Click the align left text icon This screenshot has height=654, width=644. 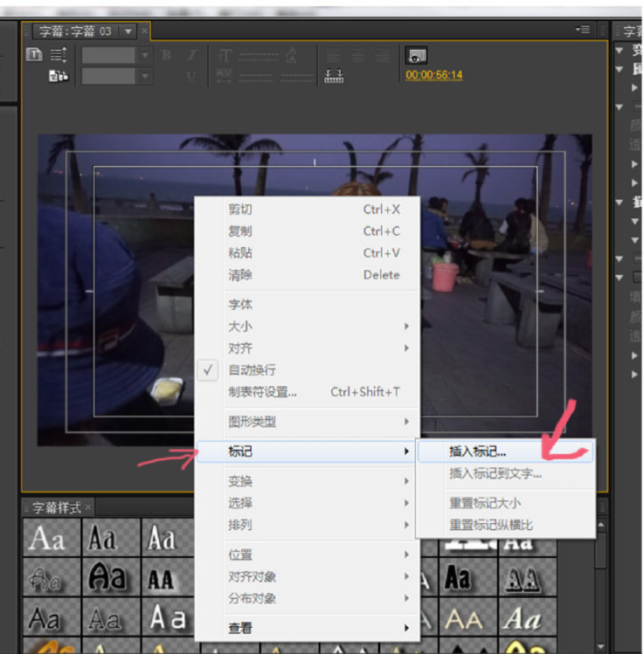click(334, 55)
